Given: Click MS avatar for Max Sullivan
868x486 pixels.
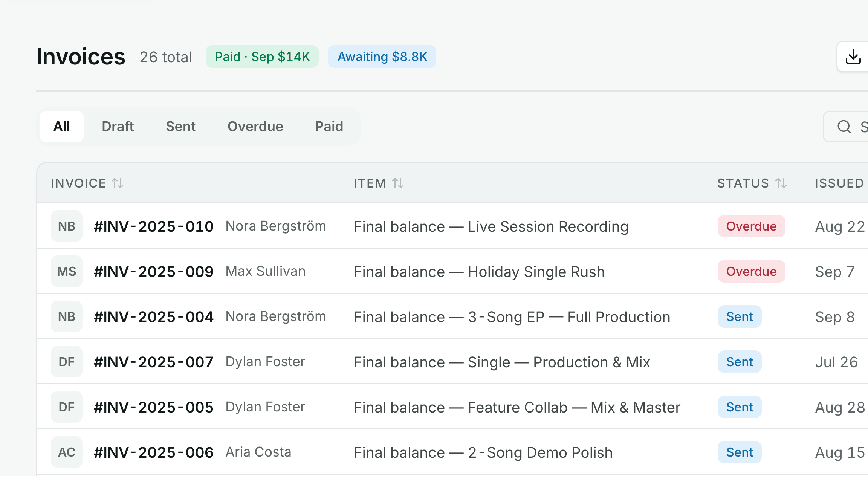Looking at the screenshot, I should pos(67,271).
